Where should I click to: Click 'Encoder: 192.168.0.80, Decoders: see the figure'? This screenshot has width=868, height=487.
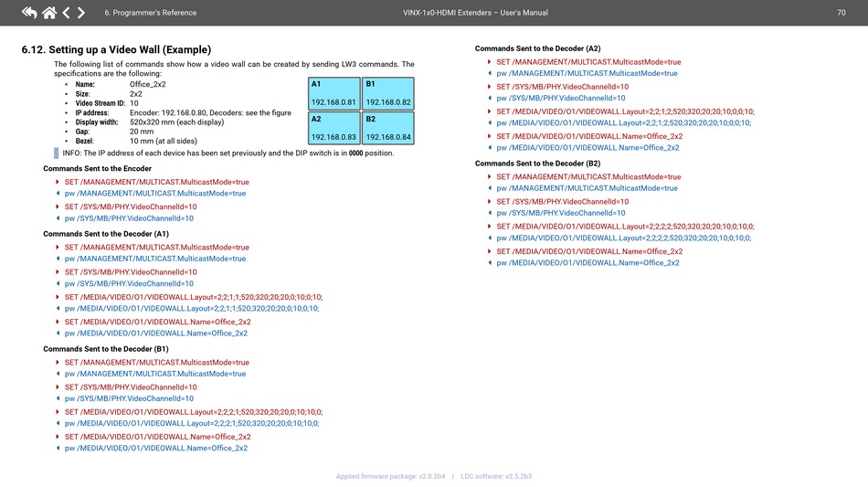pyautogui.click(x=210, y=113)
